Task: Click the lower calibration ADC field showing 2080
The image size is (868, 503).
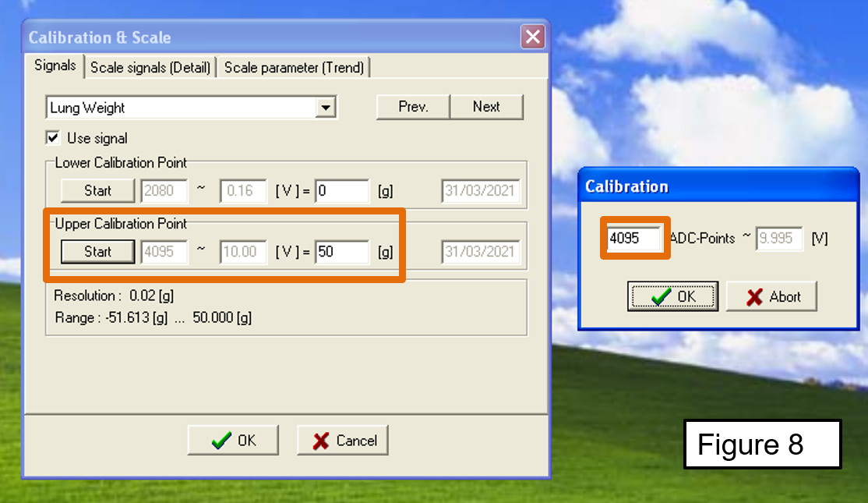Action: point(164,190)
